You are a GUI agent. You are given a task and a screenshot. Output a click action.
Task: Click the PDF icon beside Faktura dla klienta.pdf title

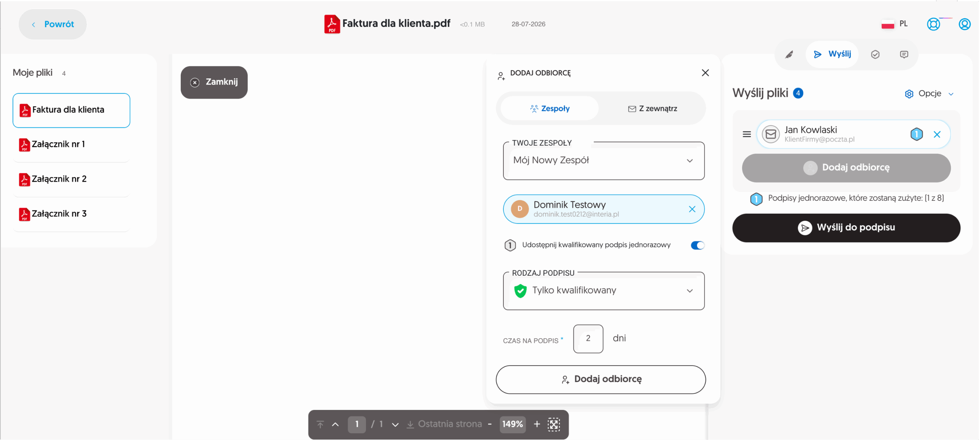click(x=332, y=24)
